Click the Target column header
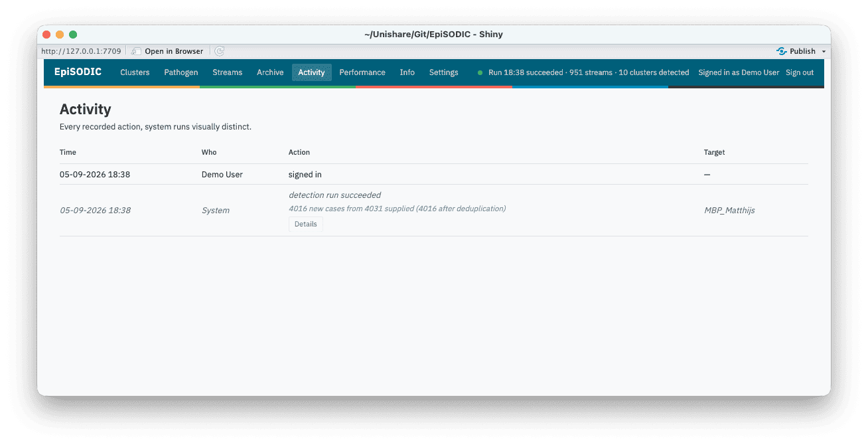The width and height of the screenshot is (868, 445). pos(714,152)
